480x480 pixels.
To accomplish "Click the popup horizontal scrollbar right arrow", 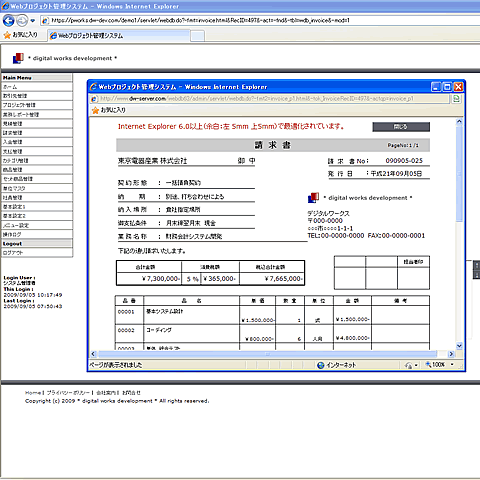I will click(x=451, y=354).
